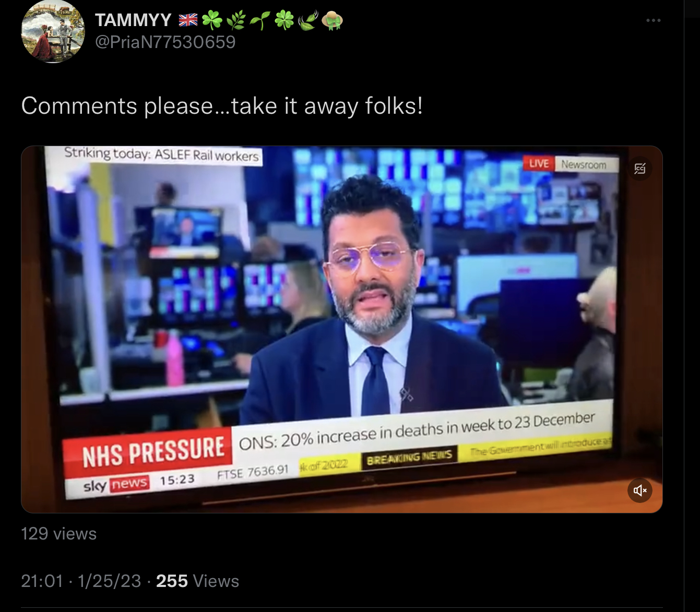Open TAMMYY's profile picture avatar
Screen dimensions: 700x612
(x=53, y=31)
